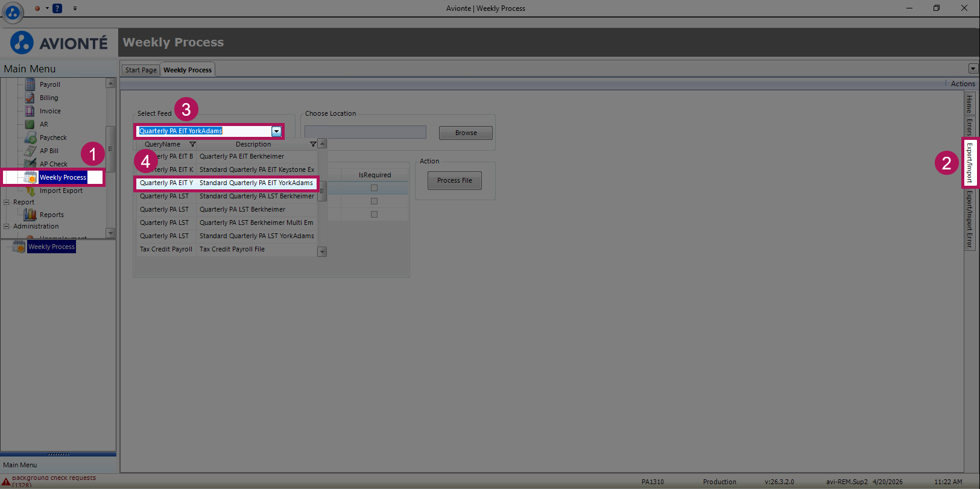Image resolution: width=980 pixels, height=489 pixels.
Task: Click the Background check requests warning icon
Action: (5, 482)
